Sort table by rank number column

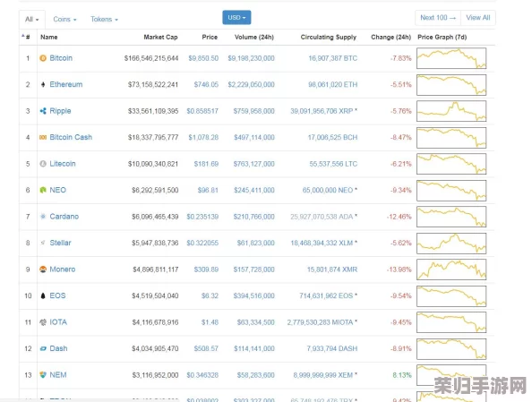point(27,37)
